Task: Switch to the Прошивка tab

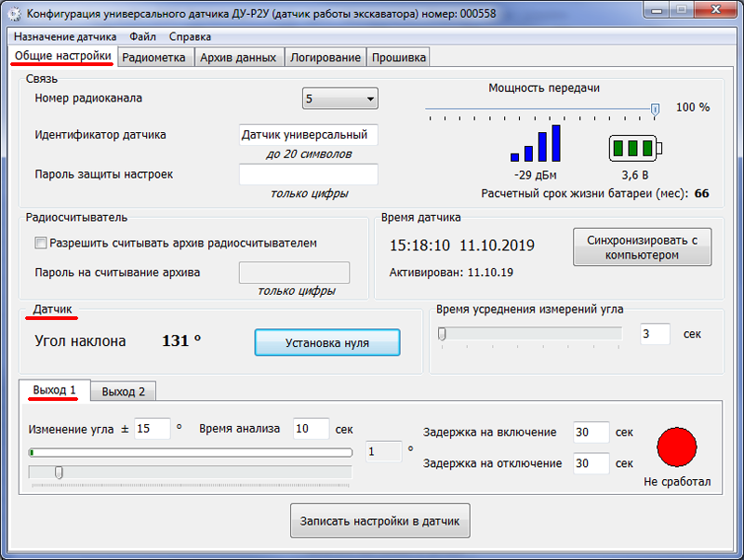Action: [x=399, y=58]
